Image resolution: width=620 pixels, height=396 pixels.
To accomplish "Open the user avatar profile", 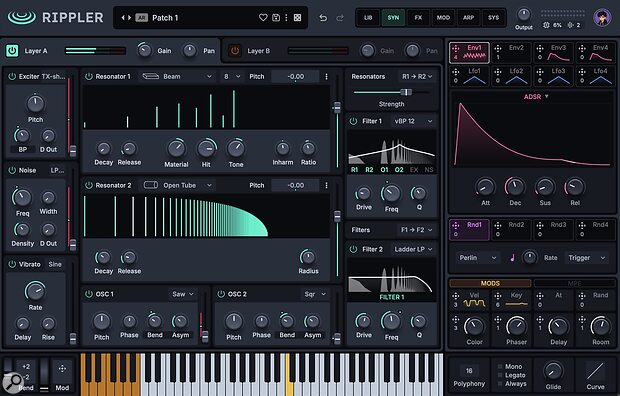I will coord(602,17).
